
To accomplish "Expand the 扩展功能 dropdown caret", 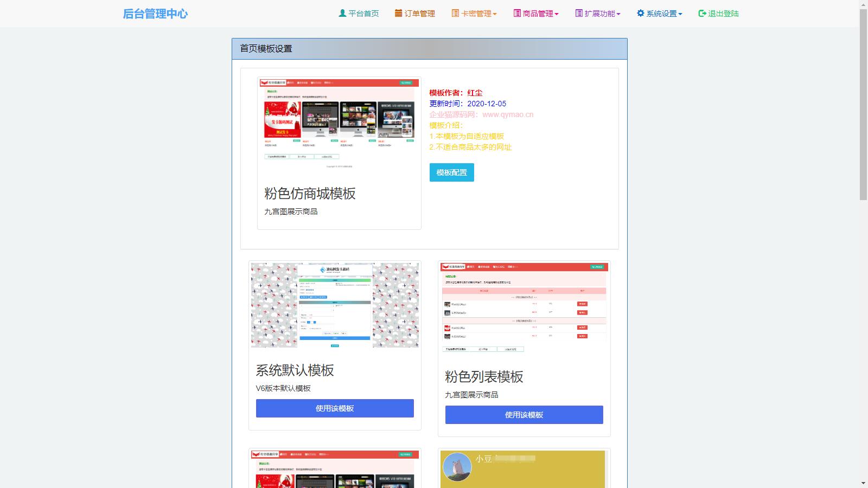I will click(618, 14).
